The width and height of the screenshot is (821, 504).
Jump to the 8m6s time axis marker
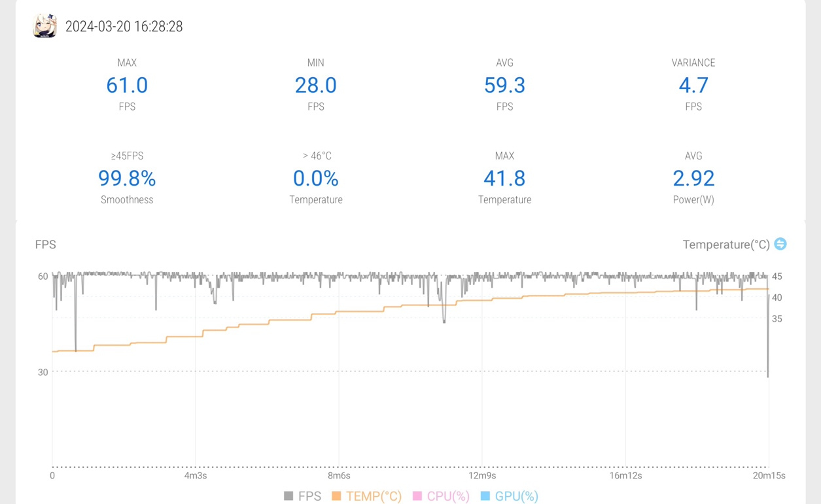338,476
